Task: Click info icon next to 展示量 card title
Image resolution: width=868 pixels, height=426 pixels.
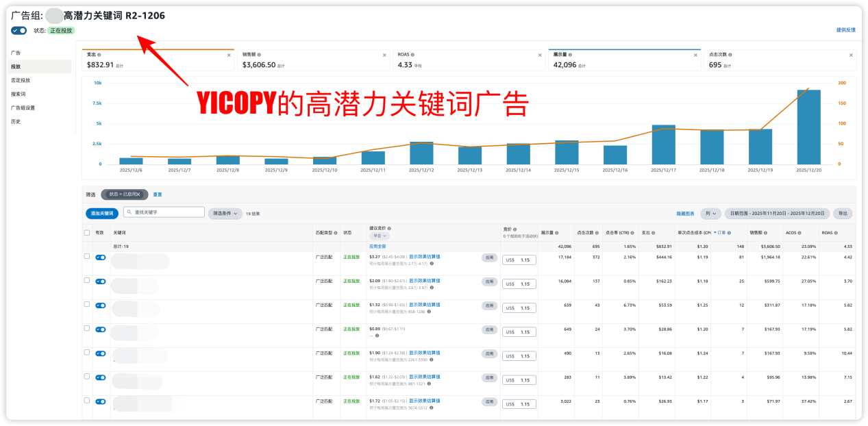Action: tap(571, 55)
